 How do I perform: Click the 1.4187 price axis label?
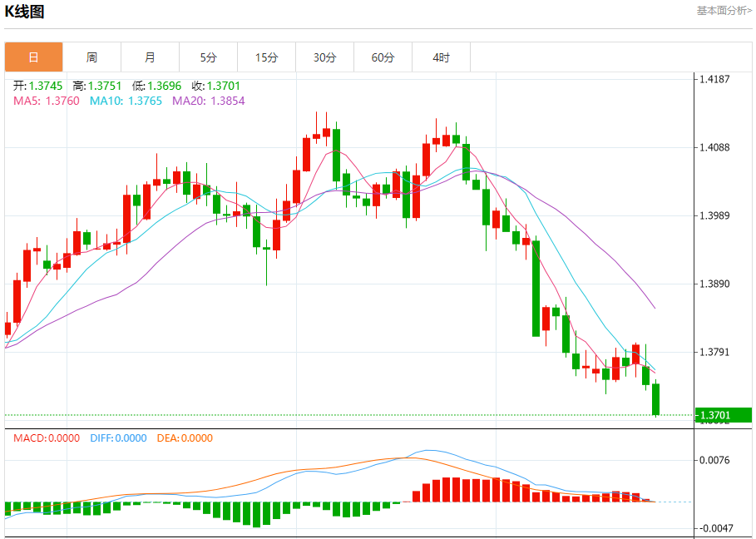pos(714,80)
